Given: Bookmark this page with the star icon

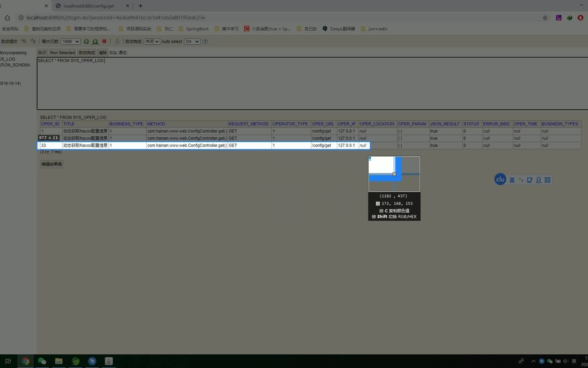Looking at the screenshot, I should (545, 18).
